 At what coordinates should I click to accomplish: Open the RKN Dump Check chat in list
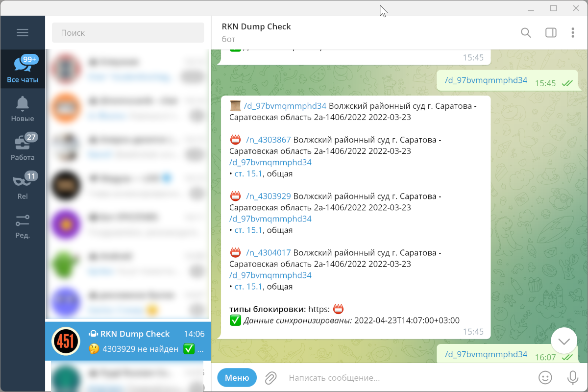(x=128, y=341)
